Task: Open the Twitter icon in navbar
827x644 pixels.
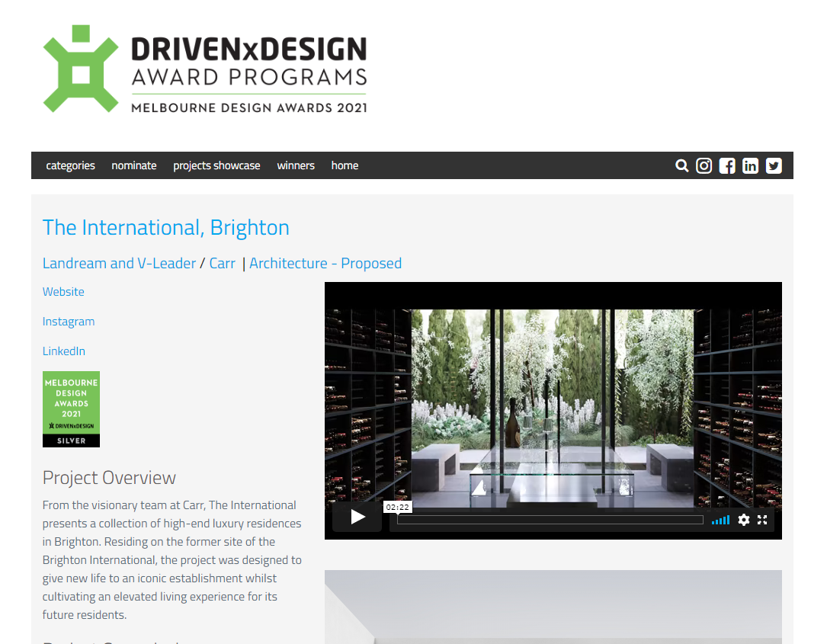Action: [774, 165]
